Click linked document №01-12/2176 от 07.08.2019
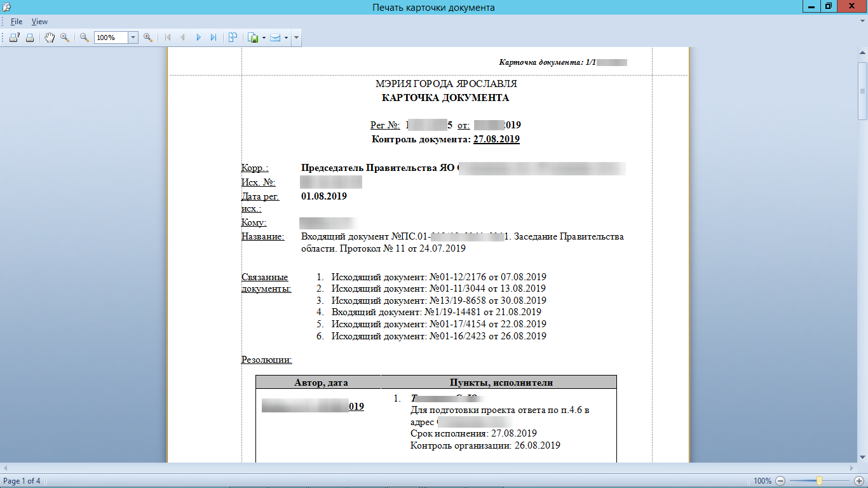This screenshot has width=868, height=488. (x=438, y=277)
